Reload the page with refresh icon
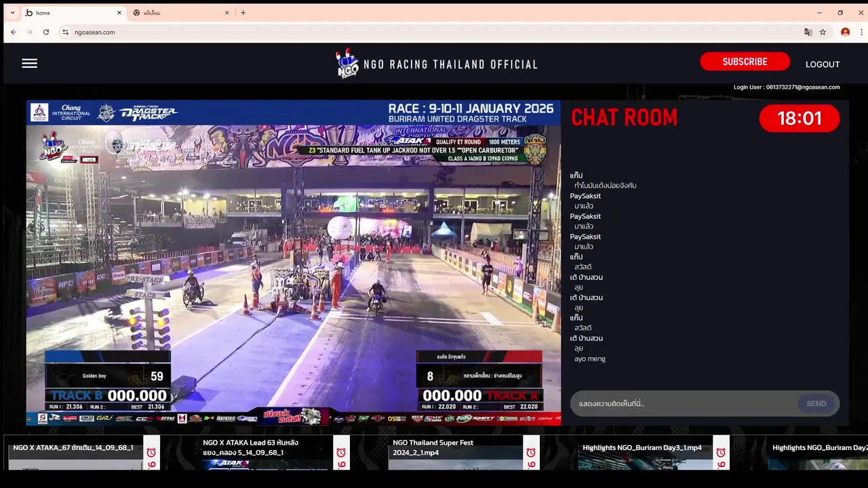868x488 pixels. pos(46,32)
